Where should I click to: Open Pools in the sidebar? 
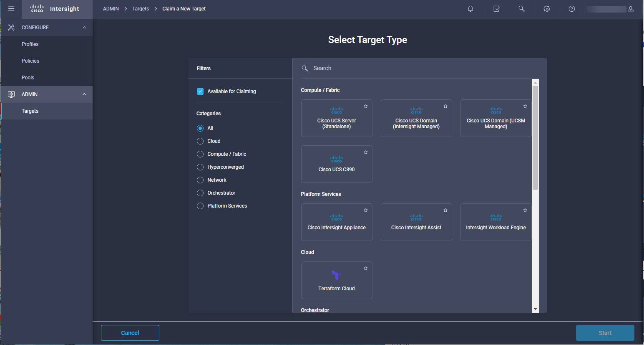[x=46, y=78]
